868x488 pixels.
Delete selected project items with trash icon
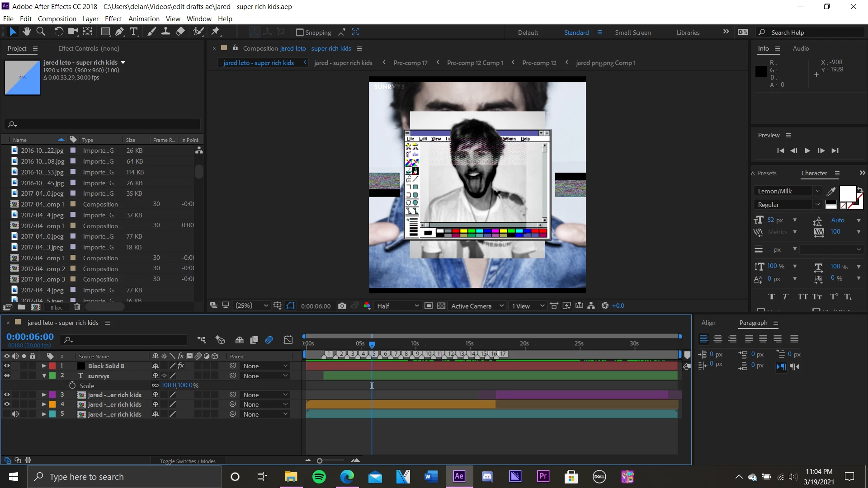pyautogui.click(x=77, y=307)
